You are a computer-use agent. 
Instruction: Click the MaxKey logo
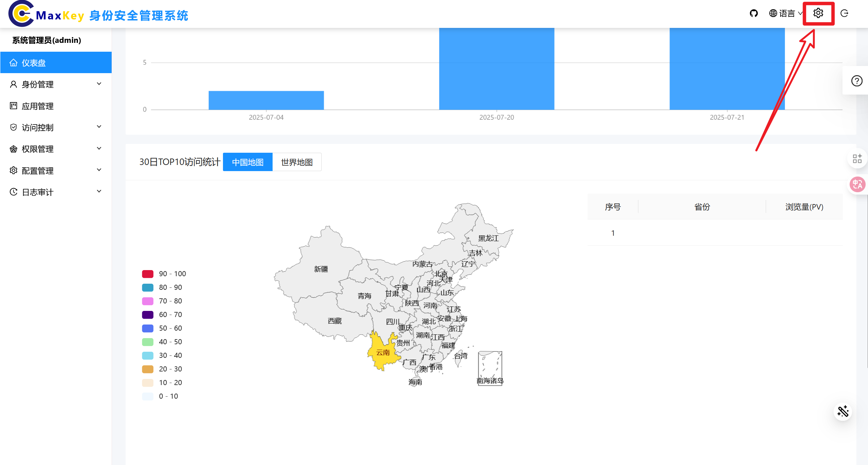[x=21, y=14]
